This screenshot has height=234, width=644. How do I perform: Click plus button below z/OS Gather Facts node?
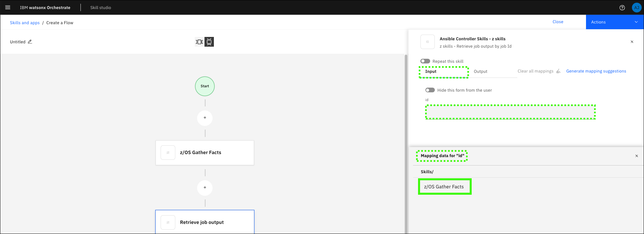205,188
